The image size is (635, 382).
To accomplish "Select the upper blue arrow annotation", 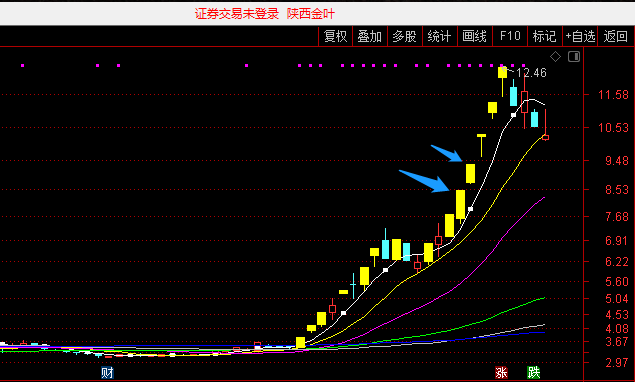I will pyautogui.click(x=447, y=153).
